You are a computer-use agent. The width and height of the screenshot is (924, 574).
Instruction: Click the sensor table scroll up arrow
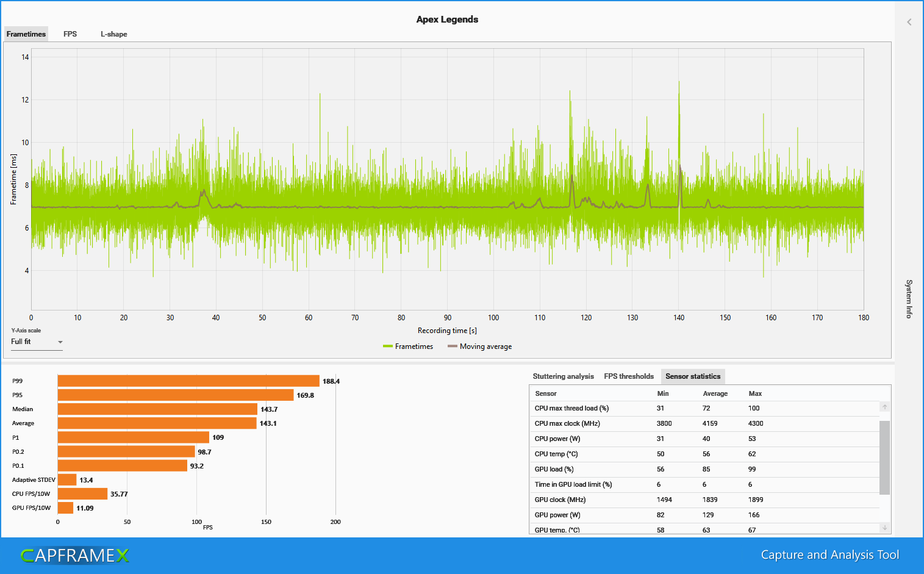pyautogui.click(x=884, y=407)
